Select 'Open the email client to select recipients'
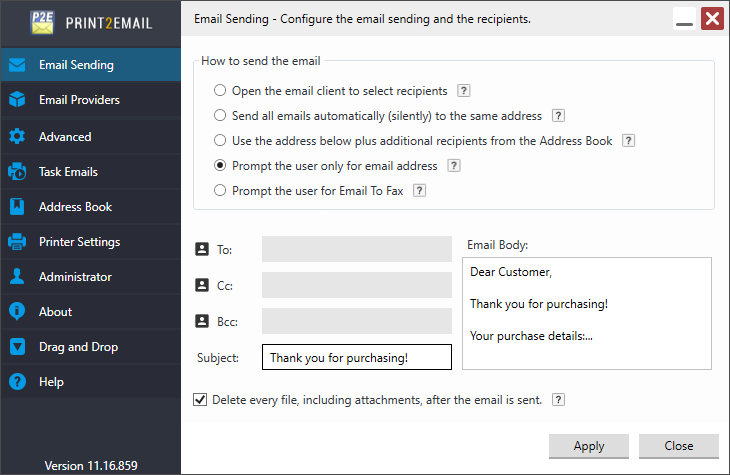The width and height of the screenshot is (730, 475). tap(220, 90)
